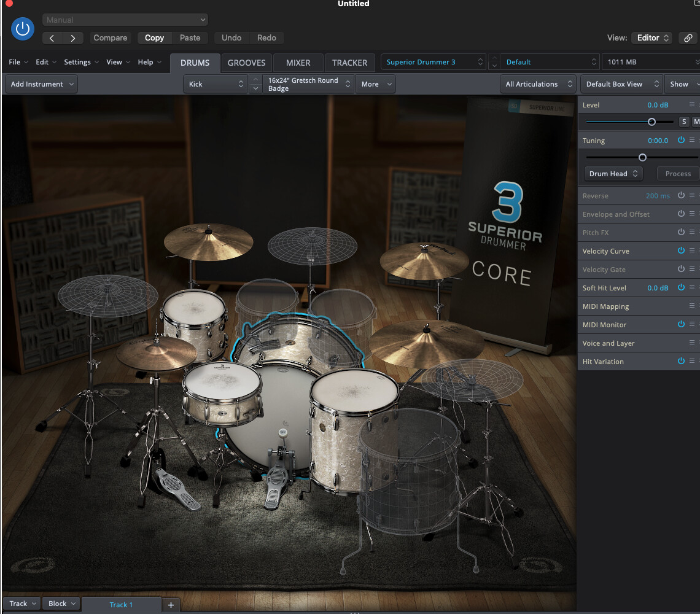
Task: Go to next preset arrow
Action: click(73, 38)
